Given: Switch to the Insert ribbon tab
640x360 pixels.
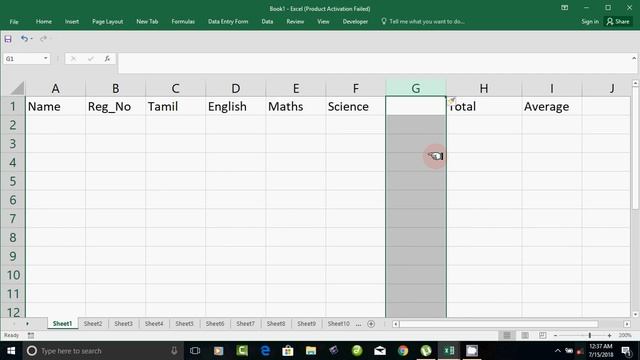Looking at the screenshot, I should 72,22.
